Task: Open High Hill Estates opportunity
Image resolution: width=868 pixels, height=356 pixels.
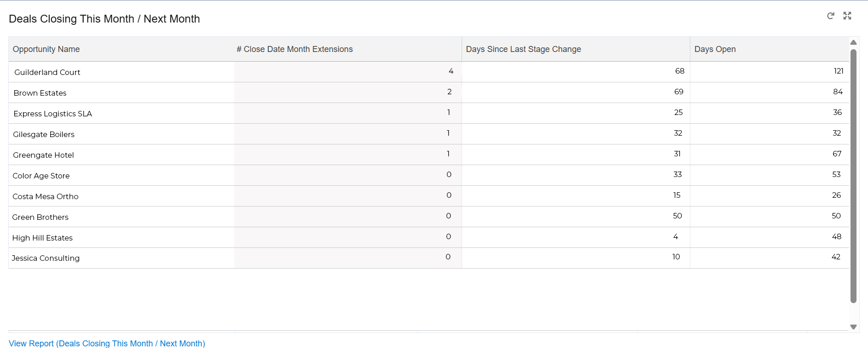Action: click(x=42, y=238)
